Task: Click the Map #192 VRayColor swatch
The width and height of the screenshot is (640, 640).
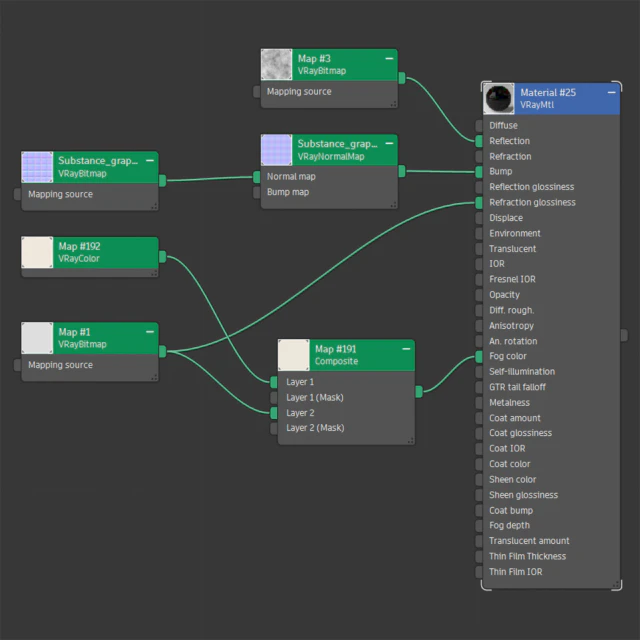Action: coord(37,252)
